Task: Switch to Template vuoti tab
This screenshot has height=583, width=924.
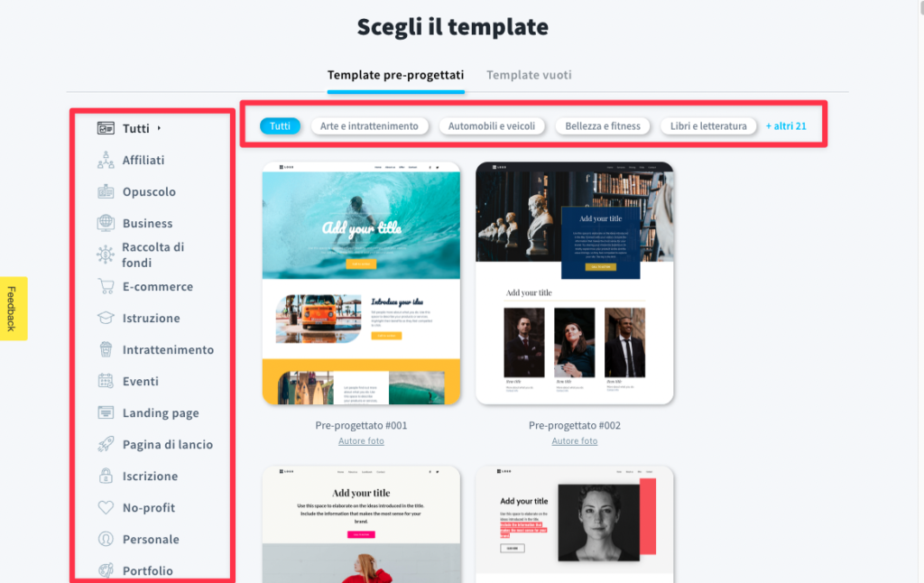Action: click(x=529, y=75)
